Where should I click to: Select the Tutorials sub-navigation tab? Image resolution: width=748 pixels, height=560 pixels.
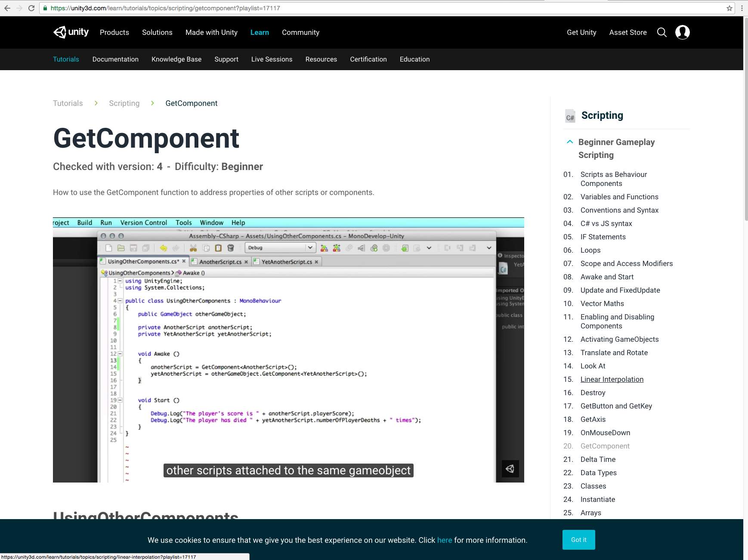click(x=66, y=59)
